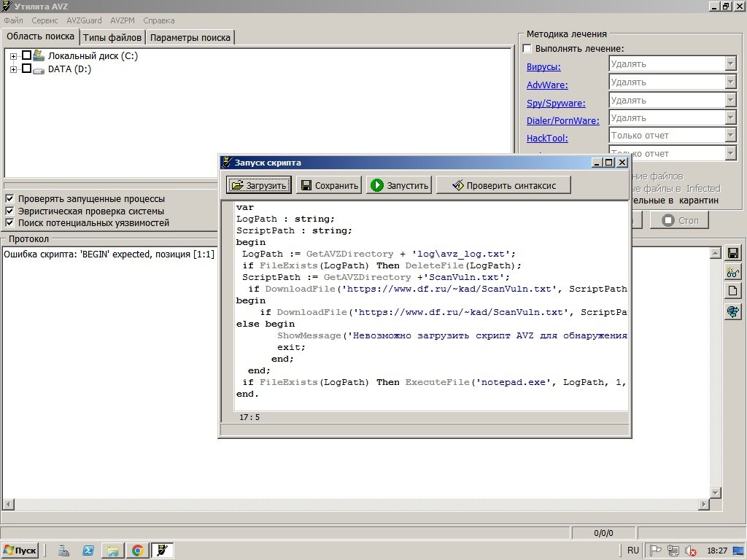
Task: Click the blank page clear-protocol icon
Action: point(733,292)
